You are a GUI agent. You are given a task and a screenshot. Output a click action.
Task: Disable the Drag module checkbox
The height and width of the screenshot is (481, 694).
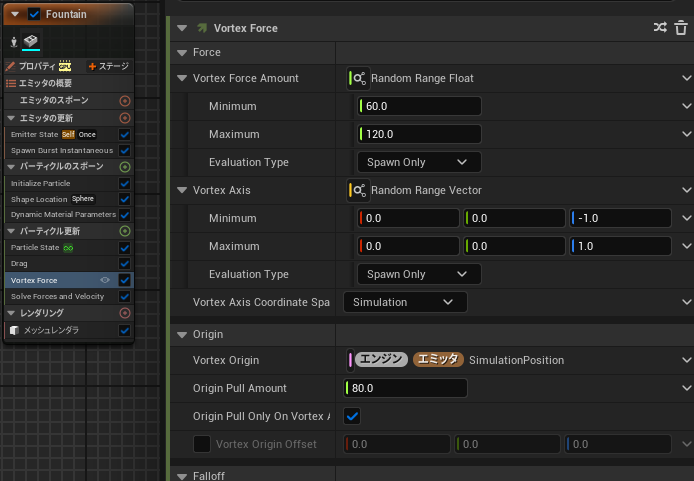click(x=125, y=264)
